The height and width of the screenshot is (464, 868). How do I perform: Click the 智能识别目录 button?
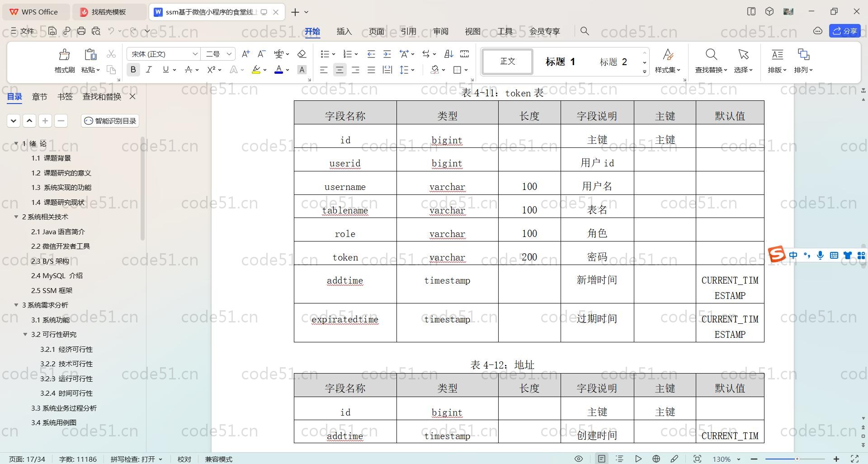pyautogui.click(x=110, y=121)
